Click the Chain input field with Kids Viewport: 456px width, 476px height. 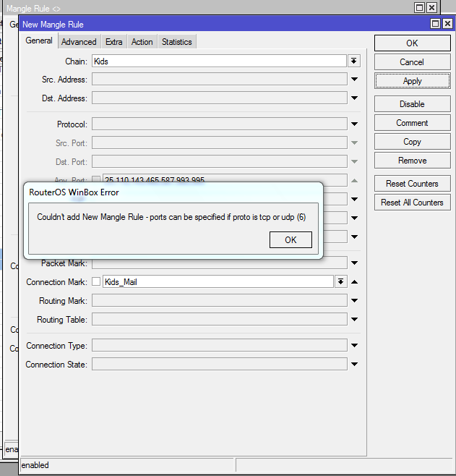(x=219, y=61)
